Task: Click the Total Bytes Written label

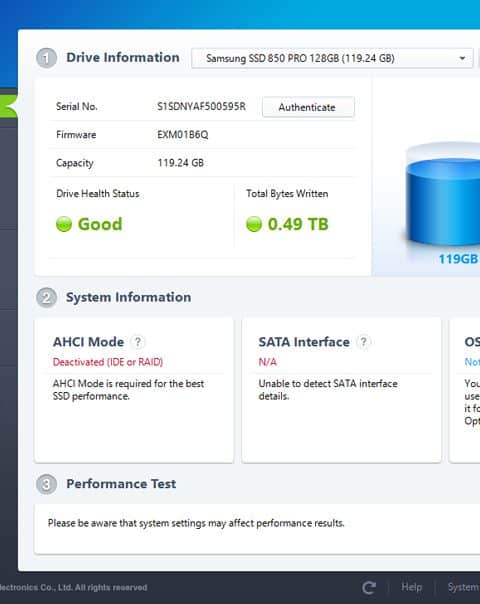Action: (x=287, y=194)
